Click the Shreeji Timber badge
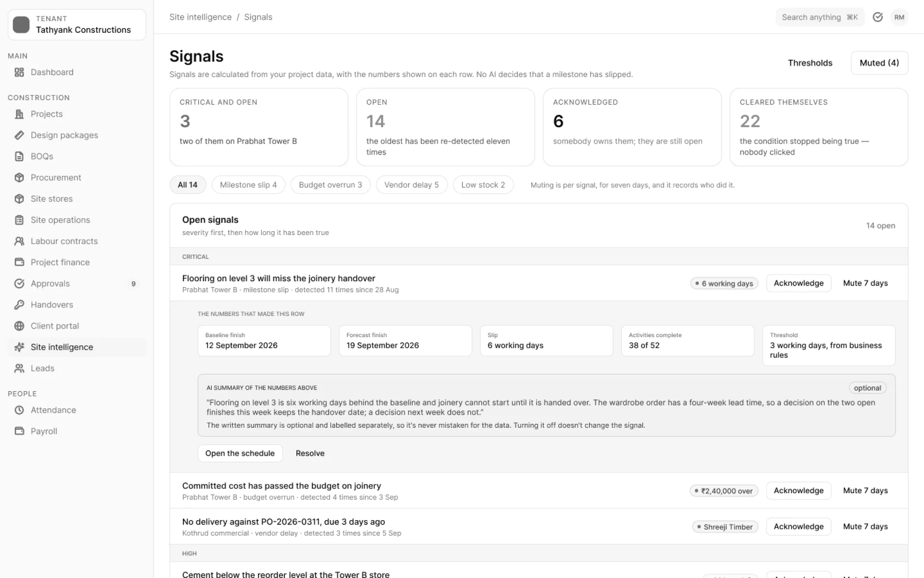This screenshot has height=578, width=924. coord(725,527)
